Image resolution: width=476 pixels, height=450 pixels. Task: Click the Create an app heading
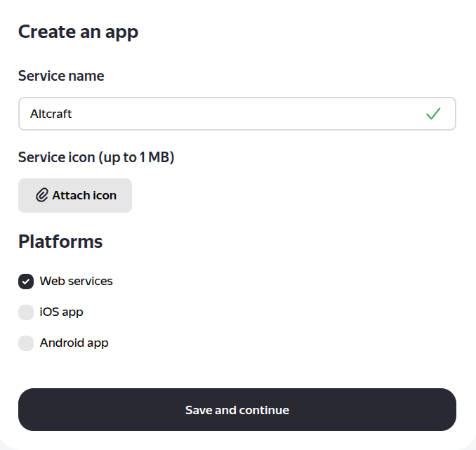[78, 32]
